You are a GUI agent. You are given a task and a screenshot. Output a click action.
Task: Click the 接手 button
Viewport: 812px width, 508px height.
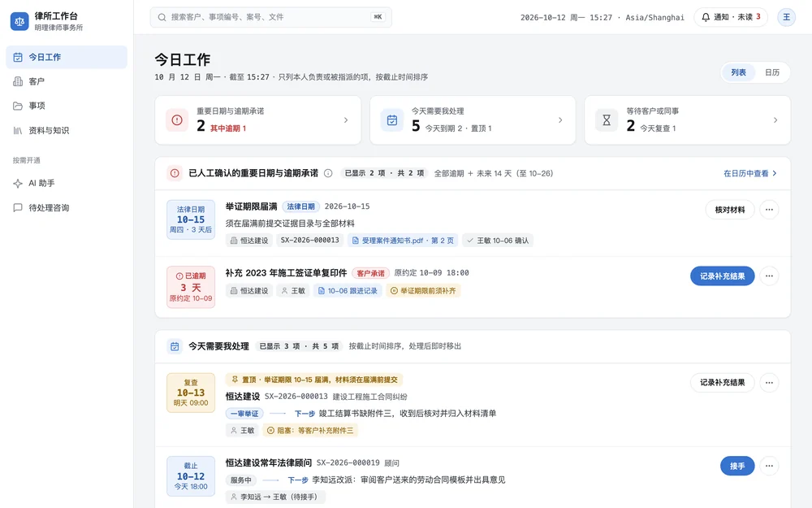click(x=737, y=466)
